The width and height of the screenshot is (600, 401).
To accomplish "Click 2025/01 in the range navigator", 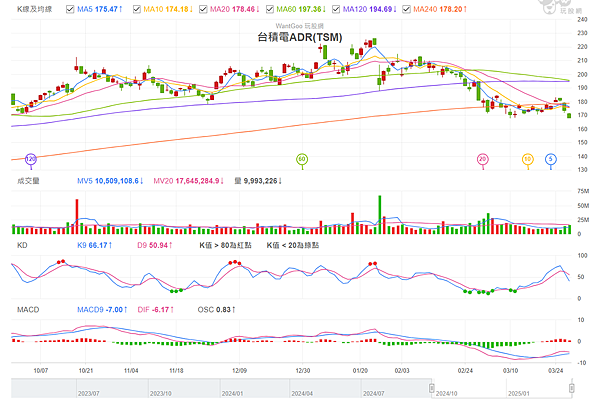I will [x=519, y=394].
